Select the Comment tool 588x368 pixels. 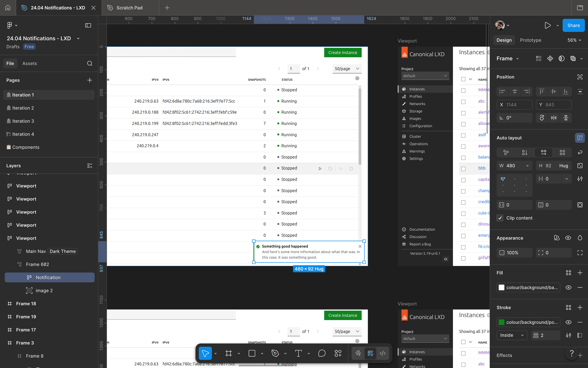pyautogui.click(x=322, y=353)
